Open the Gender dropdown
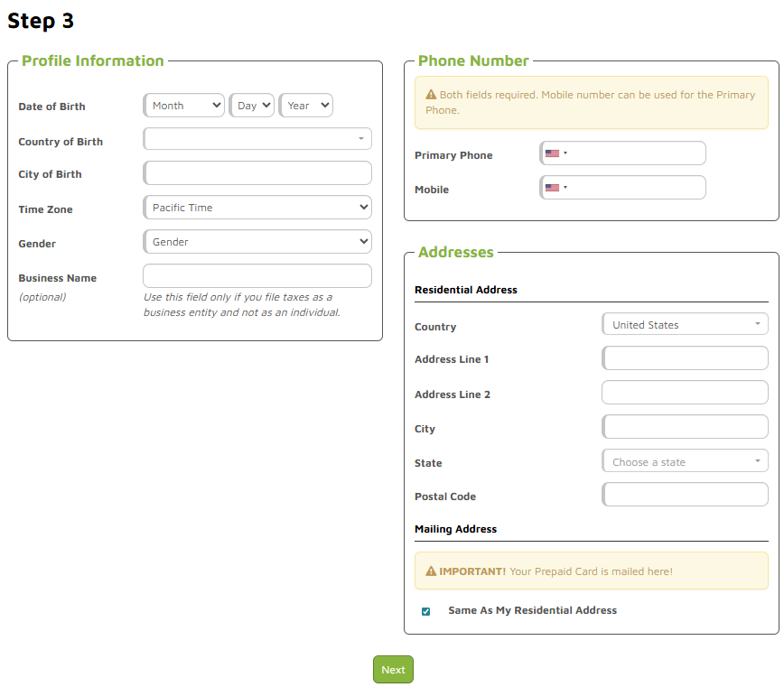784x696 pixels. point(257,242)
